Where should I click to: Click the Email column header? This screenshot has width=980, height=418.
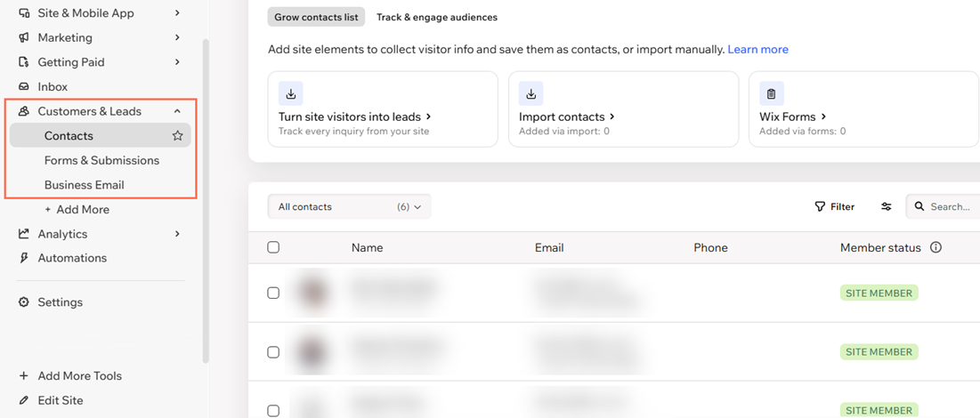click(x=549, y=247)
